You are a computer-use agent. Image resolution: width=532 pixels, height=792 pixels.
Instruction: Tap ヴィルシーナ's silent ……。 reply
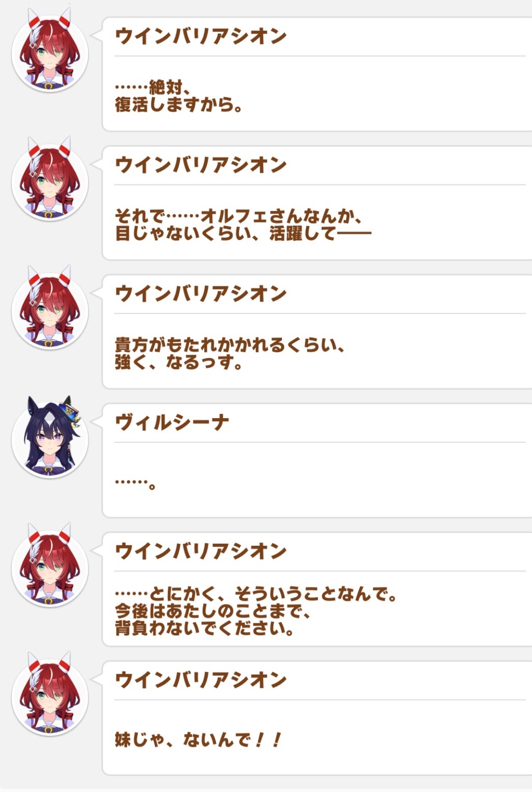coord(135,484)
